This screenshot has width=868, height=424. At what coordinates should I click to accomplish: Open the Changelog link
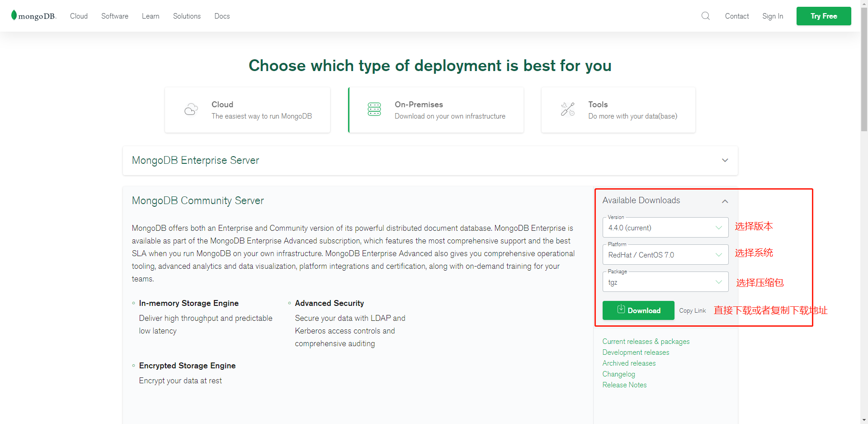click(618, 374)
